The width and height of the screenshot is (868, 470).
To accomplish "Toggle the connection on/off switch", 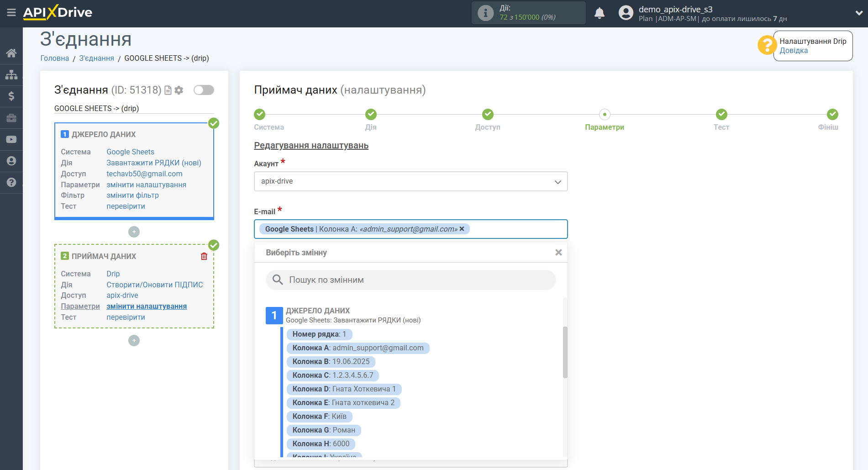I will (204, 90).
